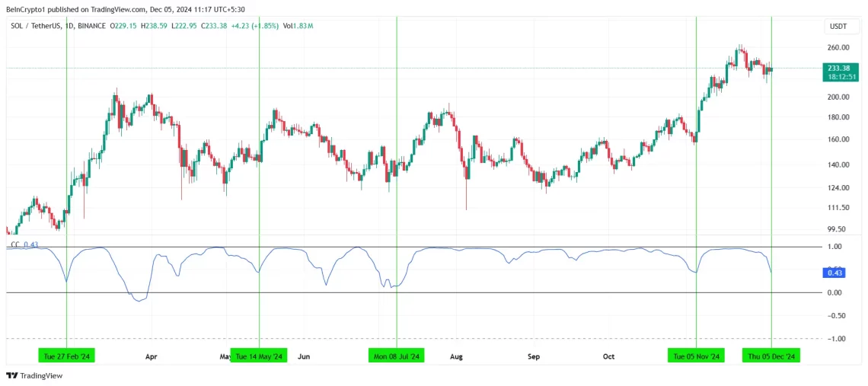
Task: Click the 124.00 price axis label
Action: click(838, 188)
